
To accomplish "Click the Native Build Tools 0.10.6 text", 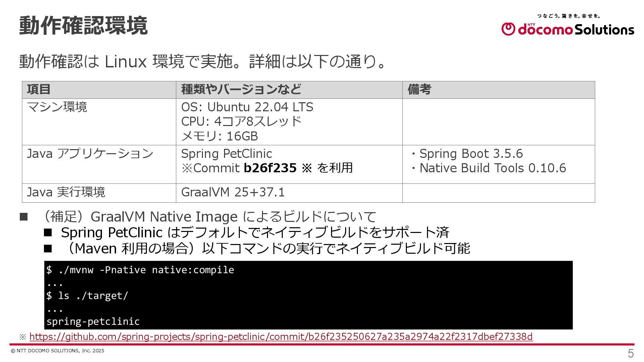I will (492, 168).
